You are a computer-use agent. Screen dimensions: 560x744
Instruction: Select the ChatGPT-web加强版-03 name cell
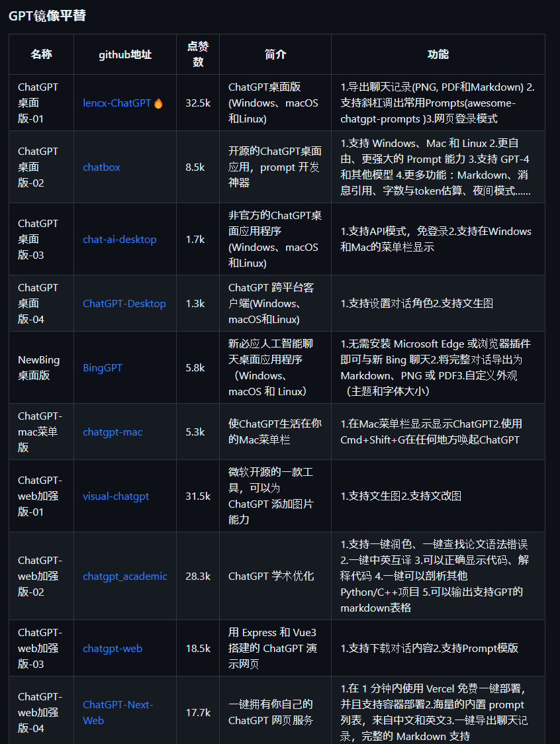point(40,648)
